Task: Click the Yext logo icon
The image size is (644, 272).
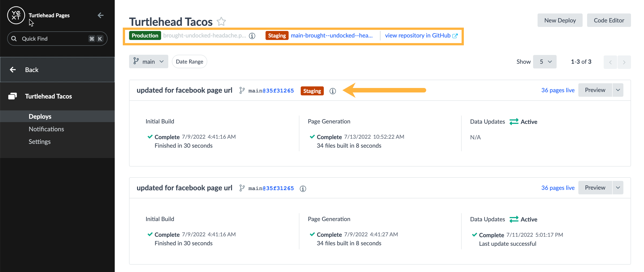Action: [x=16, y=15]
